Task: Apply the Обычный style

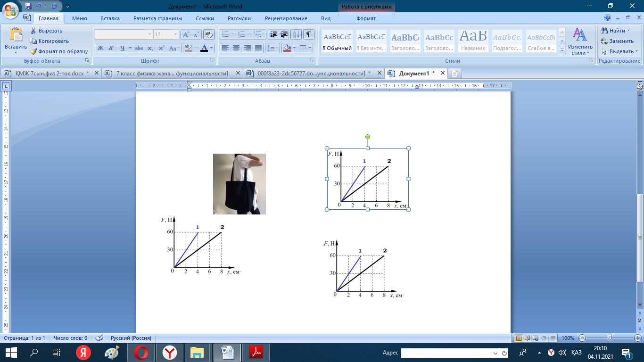Action: pos(337,41)
